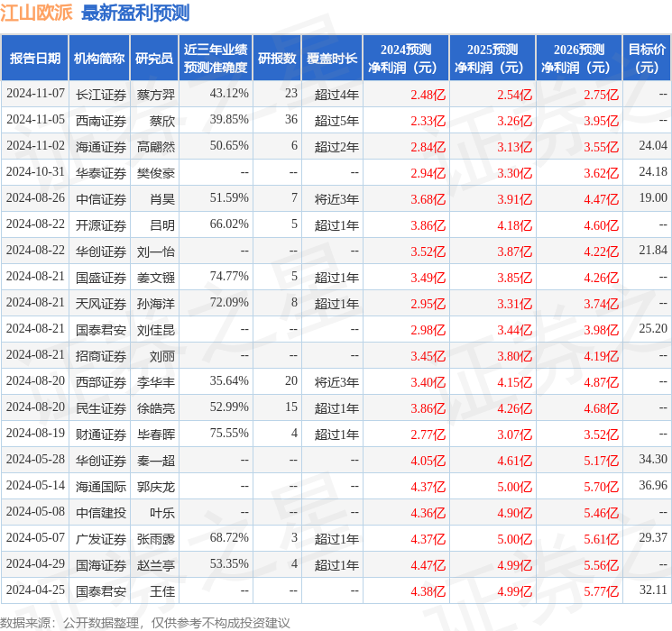
Task: Click the 2025预测净利润 column header
Action: [492, 59]
